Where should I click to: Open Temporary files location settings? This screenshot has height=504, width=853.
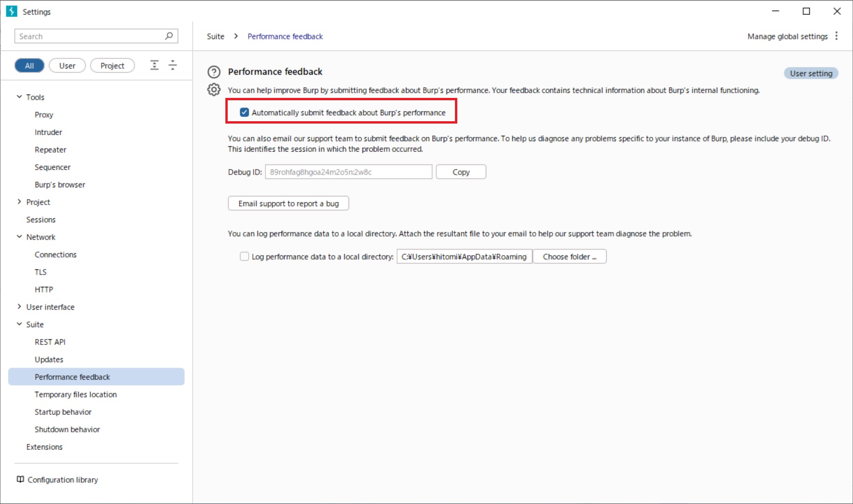[76, 394]
